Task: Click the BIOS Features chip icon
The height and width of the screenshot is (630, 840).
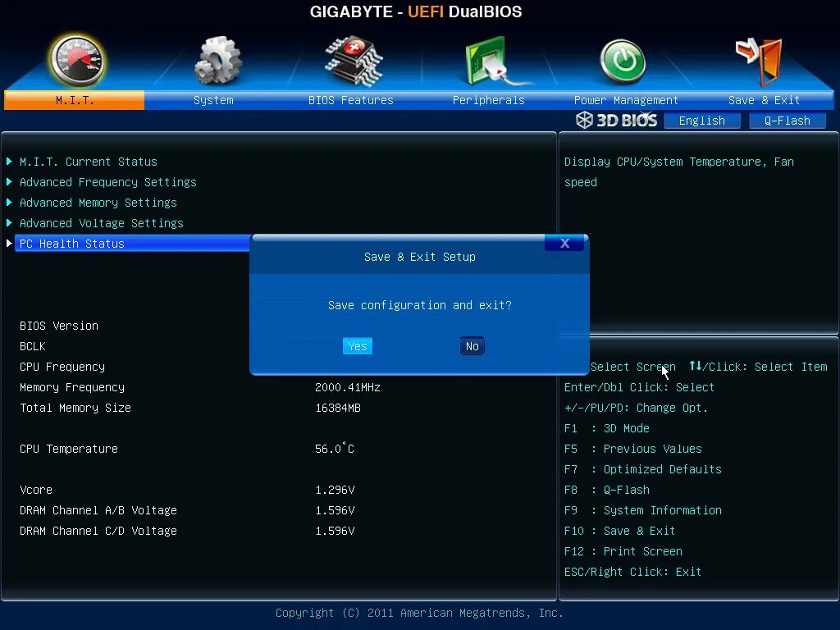Action: click(x=354, y=61)
